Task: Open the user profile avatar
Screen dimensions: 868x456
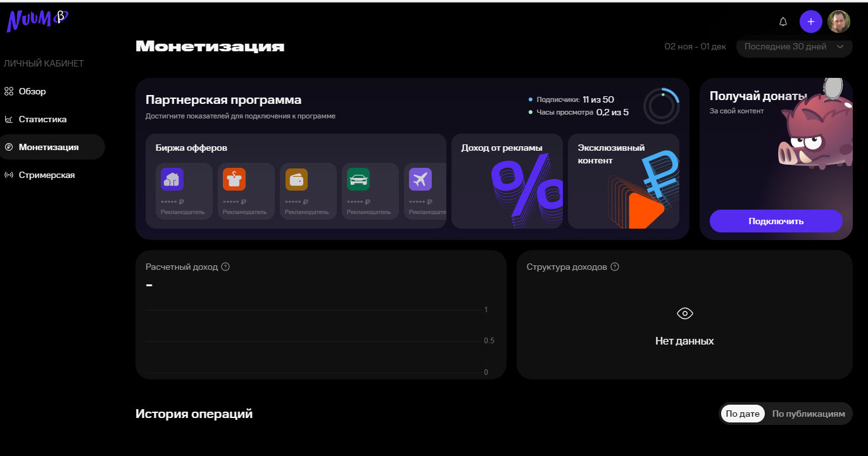Action: 839,22
